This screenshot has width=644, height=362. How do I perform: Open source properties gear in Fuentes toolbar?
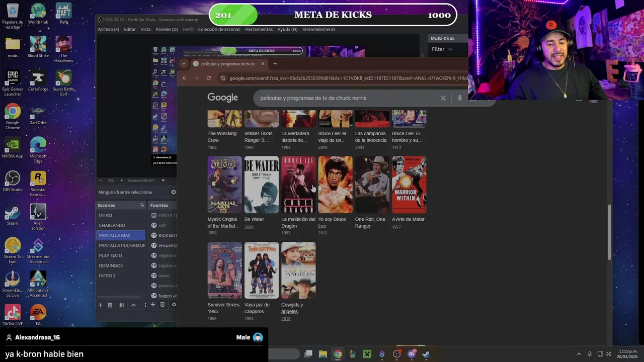174,305
